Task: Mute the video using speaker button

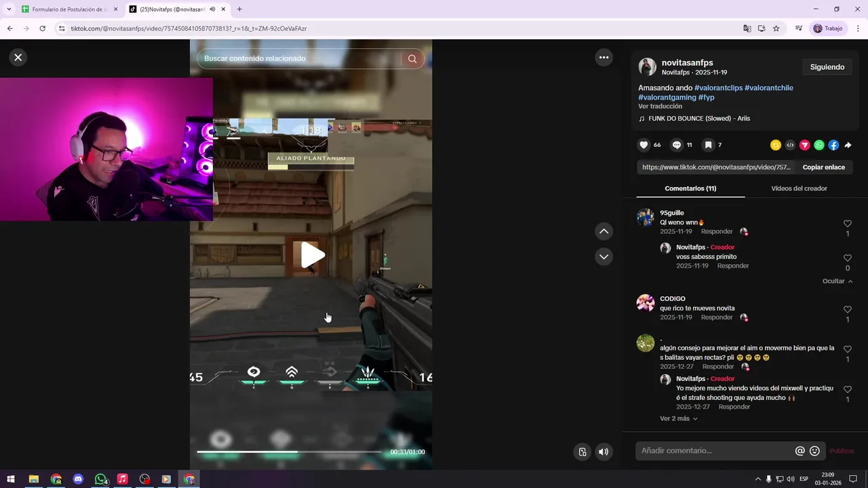Action: pyautogui.click(x=604, y=452)
